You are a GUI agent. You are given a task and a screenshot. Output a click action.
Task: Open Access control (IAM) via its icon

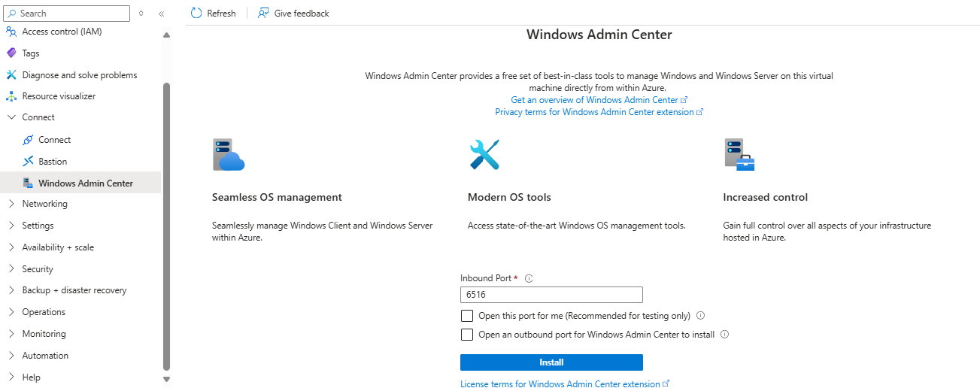coord(11,32)
